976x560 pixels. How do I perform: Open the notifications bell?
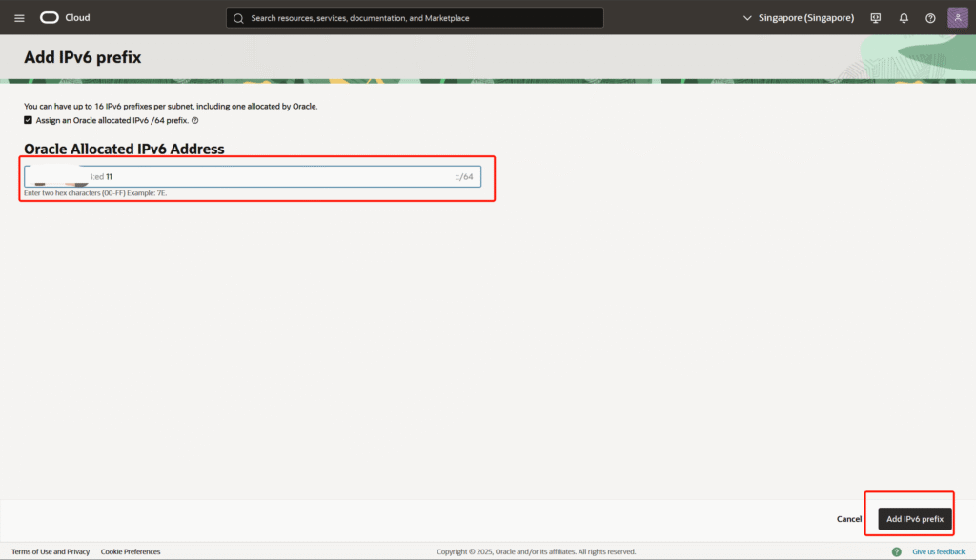click(x=903, y=18)
